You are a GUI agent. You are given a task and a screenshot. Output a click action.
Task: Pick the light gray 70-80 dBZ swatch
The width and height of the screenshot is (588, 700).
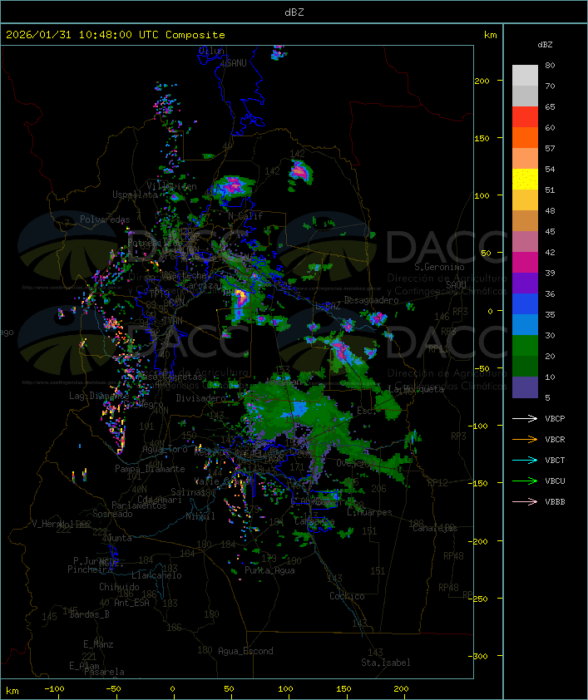click(525, 76)
